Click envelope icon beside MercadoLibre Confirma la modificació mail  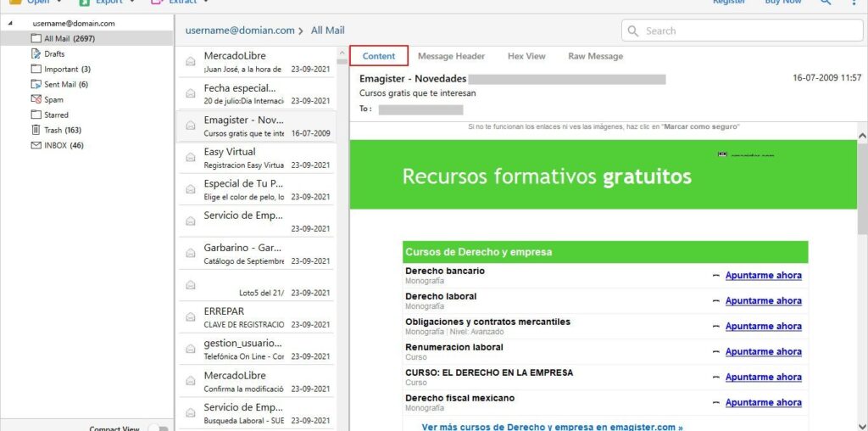tap(191, 381)
